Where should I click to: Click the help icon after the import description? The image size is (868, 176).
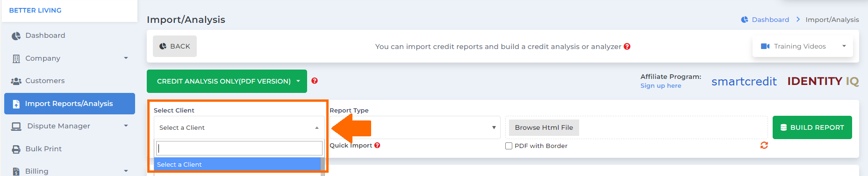pos(627,46)
